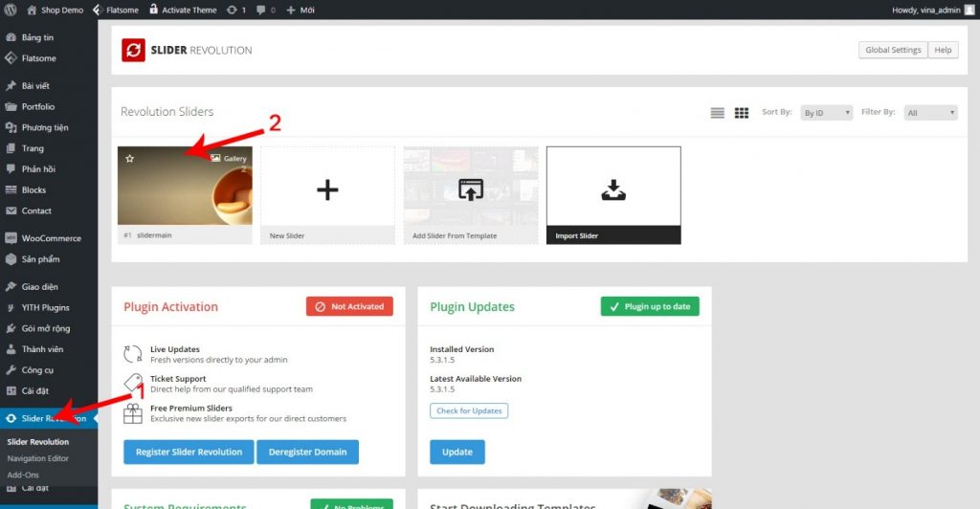This screenshot has width=980, height=509.
Task: Switch to list view icon
Action: [x=718, y=113]
